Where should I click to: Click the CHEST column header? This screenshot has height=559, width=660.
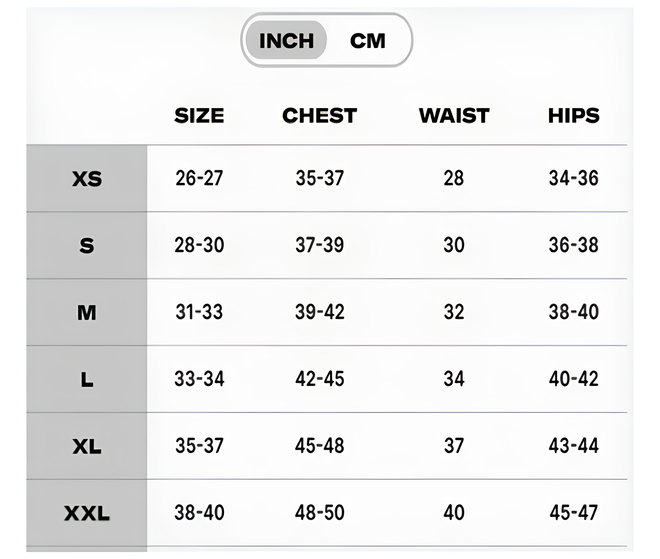(x=319, y=115)
